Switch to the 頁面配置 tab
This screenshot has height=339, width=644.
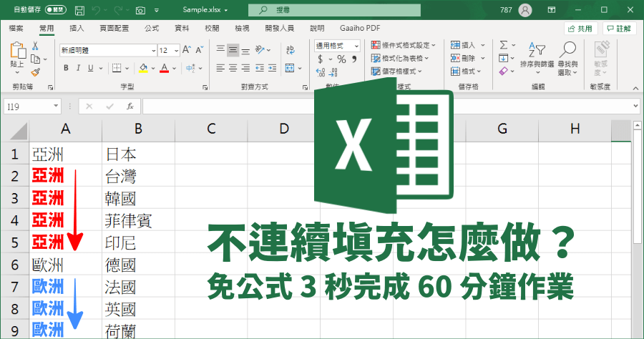click(114, 29)
